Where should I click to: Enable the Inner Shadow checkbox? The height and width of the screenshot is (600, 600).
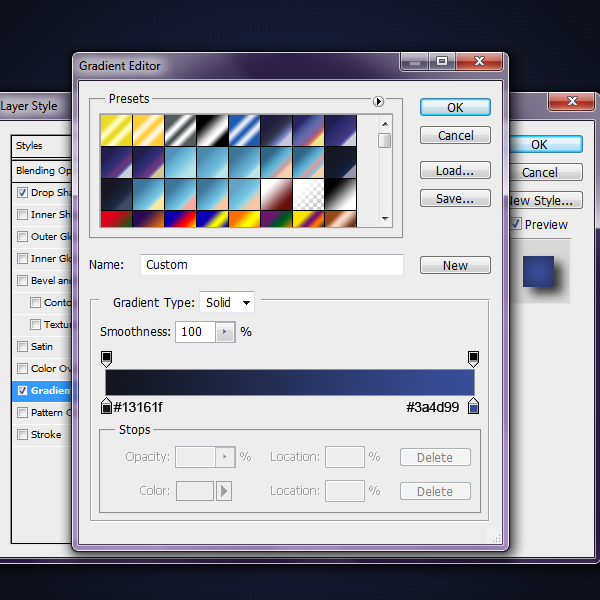[23, 214]
